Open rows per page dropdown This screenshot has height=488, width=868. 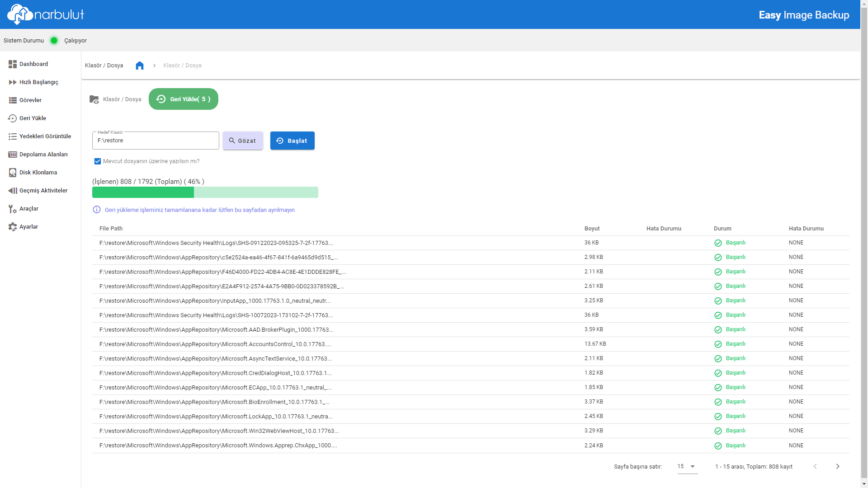[687, 466]
